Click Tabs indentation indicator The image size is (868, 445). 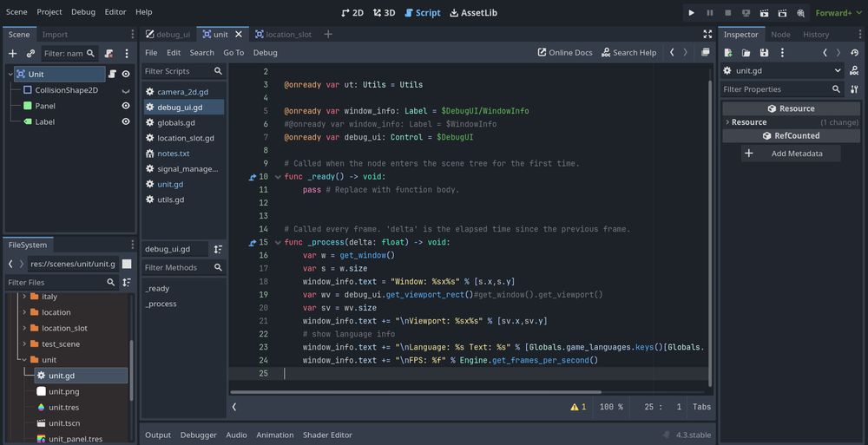[x=701, y=407]
